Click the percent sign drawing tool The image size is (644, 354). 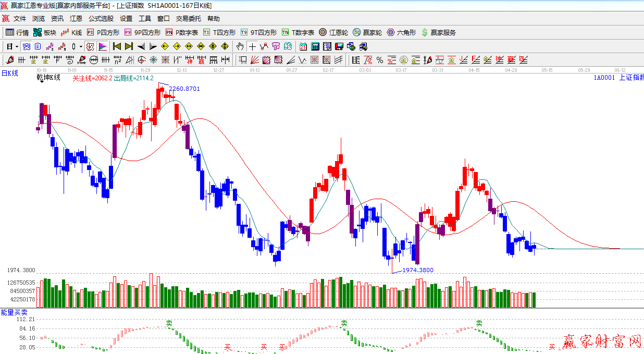click(380, 60)
